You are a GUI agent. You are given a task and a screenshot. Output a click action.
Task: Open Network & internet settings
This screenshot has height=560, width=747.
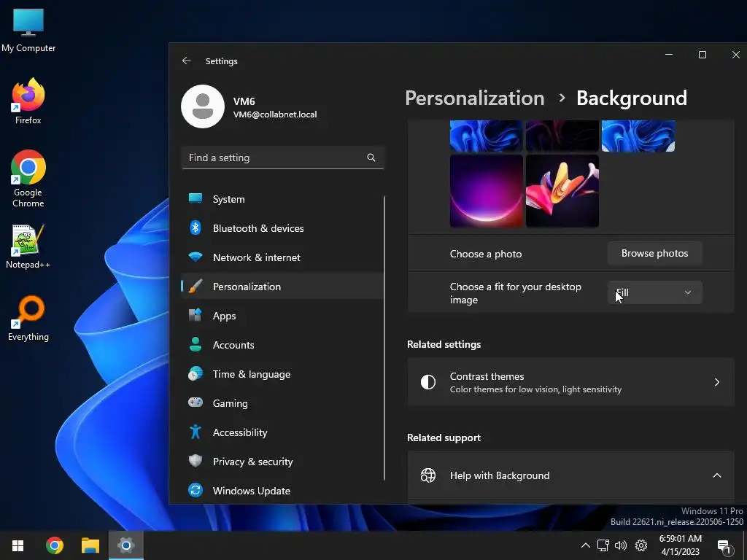point(282,257)
